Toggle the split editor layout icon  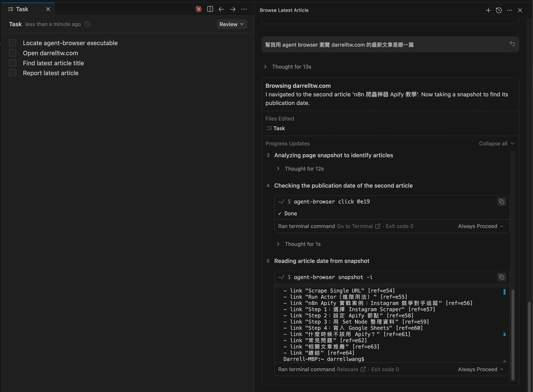[210, 9]
